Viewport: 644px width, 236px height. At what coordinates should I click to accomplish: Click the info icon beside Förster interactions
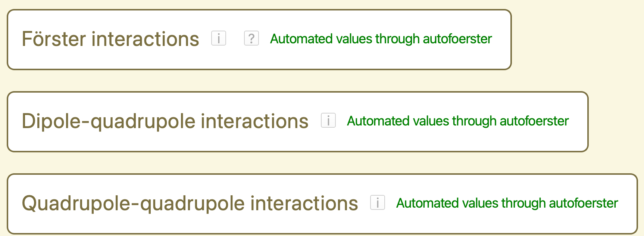pyautogui.click(x=219, y=38)
